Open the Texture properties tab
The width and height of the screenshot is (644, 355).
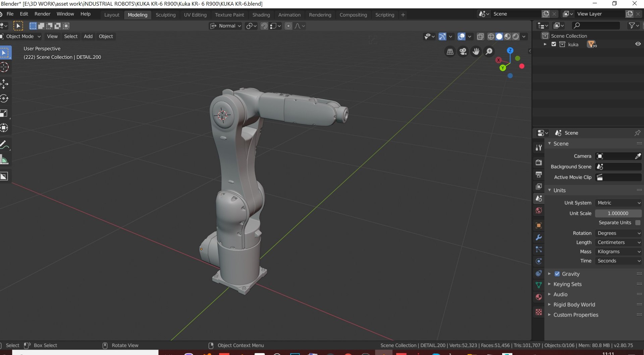coord(539,312)
